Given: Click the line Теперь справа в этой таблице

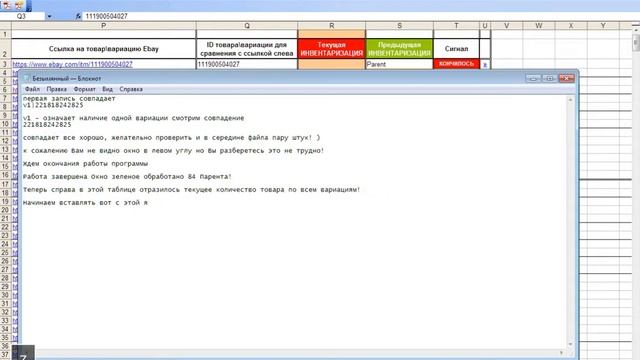Looking at the screenshot, I should tap(191, 190).
